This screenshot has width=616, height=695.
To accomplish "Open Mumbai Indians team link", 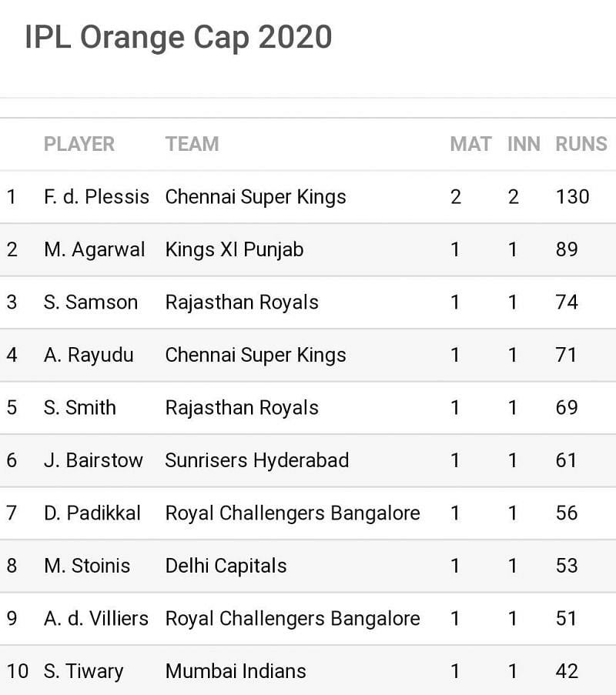I will coord(236,671).
